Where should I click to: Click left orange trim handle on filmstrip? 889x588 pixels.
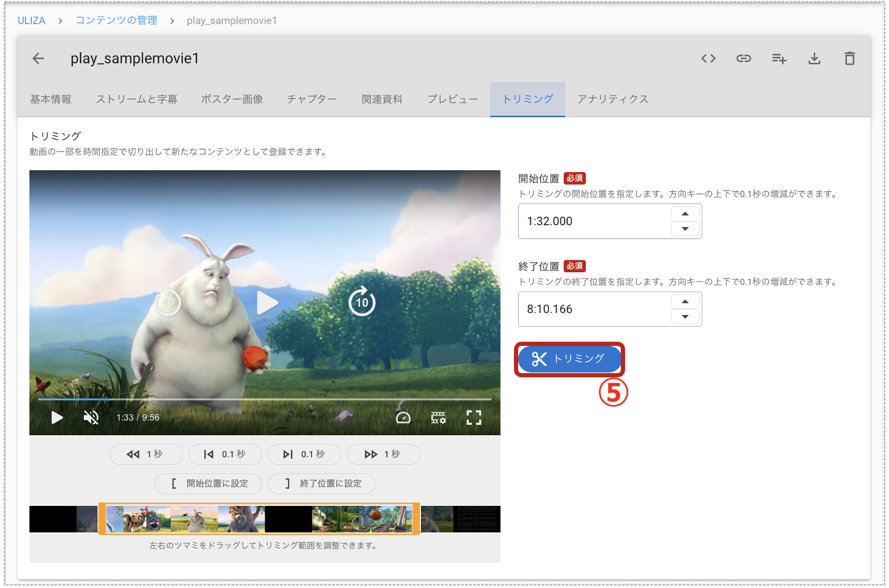(102, 519)
